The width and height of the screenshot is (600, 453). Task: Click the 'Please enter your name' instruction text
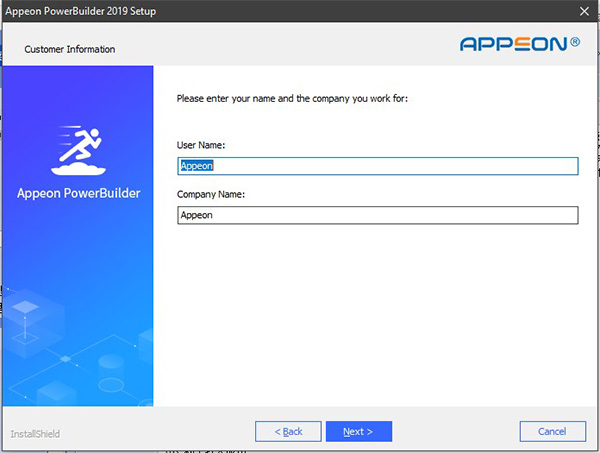point(292,99)
